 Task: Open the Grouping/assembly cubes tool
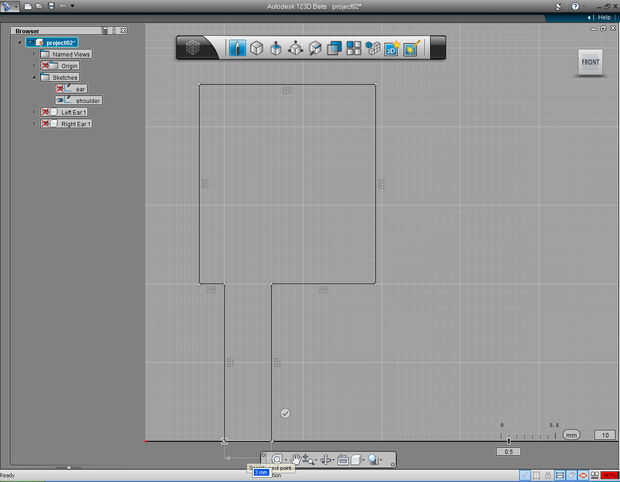coord(372,48)
